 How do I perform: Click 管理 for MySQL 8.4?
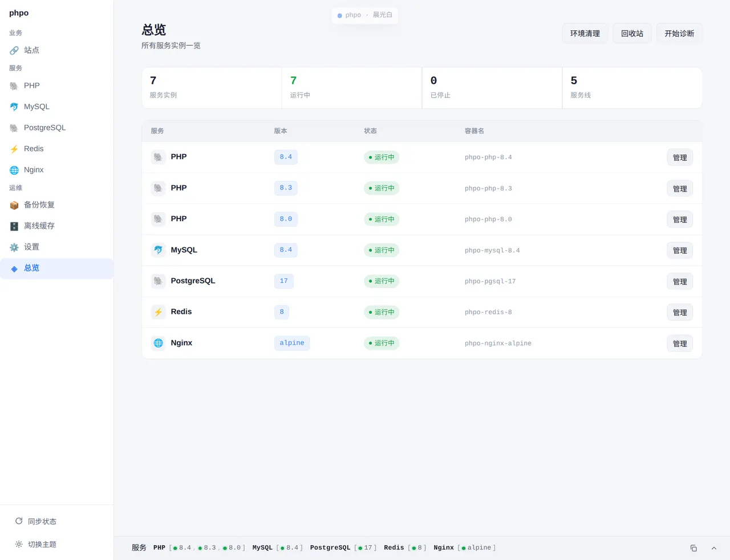pos(680,250)
